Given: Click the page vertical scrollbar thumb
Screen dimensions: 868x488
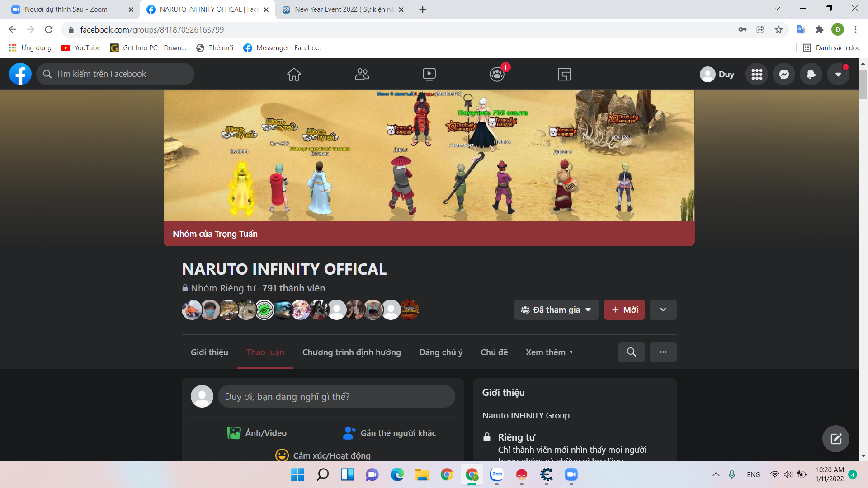Looking at the screenshot, I should pyautogui.click(x=863, y=84).
